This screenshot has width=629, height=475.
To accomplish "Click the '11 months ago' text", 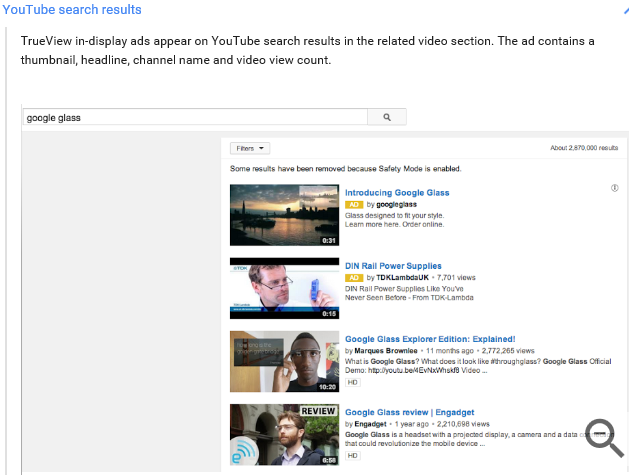I will click(450, 351).
